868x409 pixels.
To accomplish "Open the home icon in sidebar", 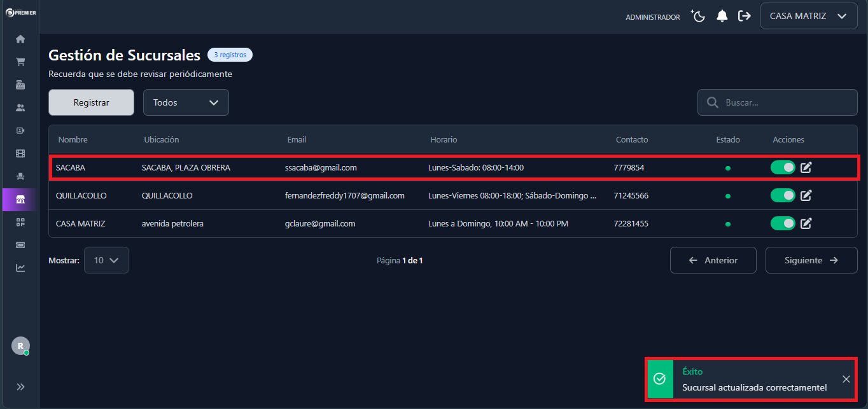I will click(20, 39).
